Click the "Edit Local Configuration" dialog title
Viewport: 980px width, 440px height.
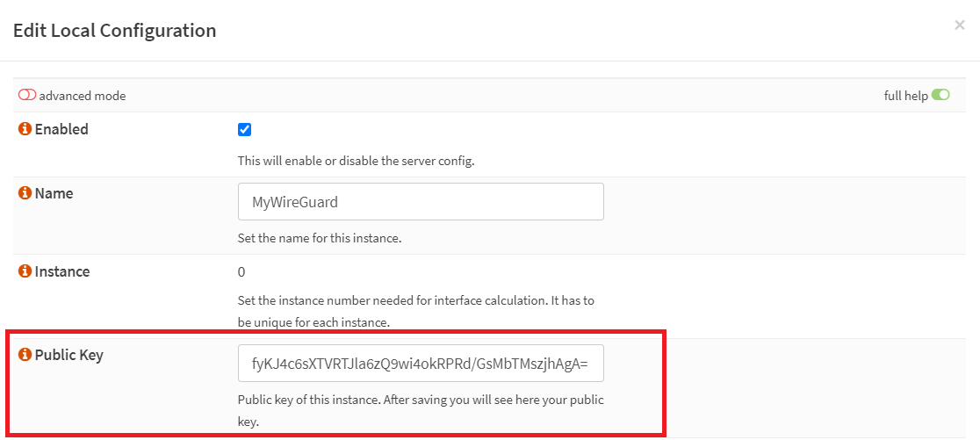pyautogui.click(x=114, y=31)
